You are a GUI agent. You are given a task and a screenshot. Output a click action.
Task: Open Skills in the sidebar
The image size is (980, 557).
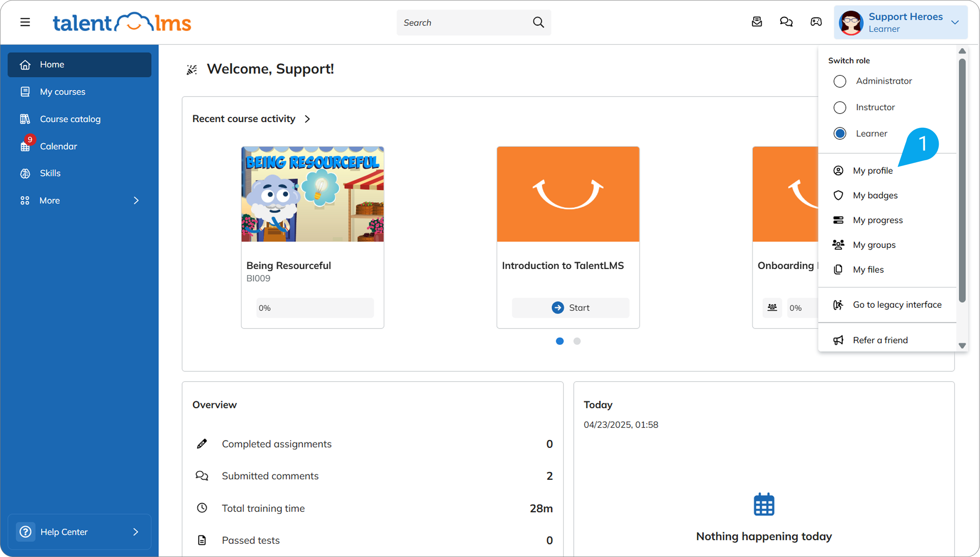tap(79, 173)
